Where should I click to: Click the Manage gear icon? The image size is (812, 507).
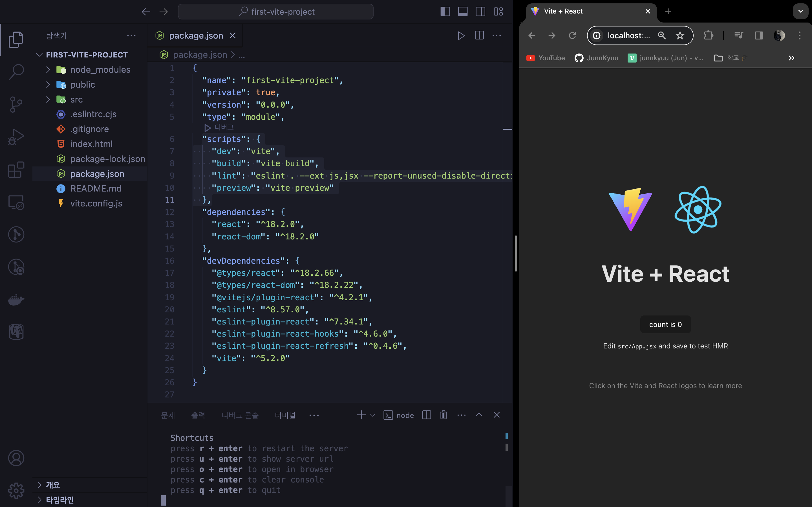tap(16, 491)
